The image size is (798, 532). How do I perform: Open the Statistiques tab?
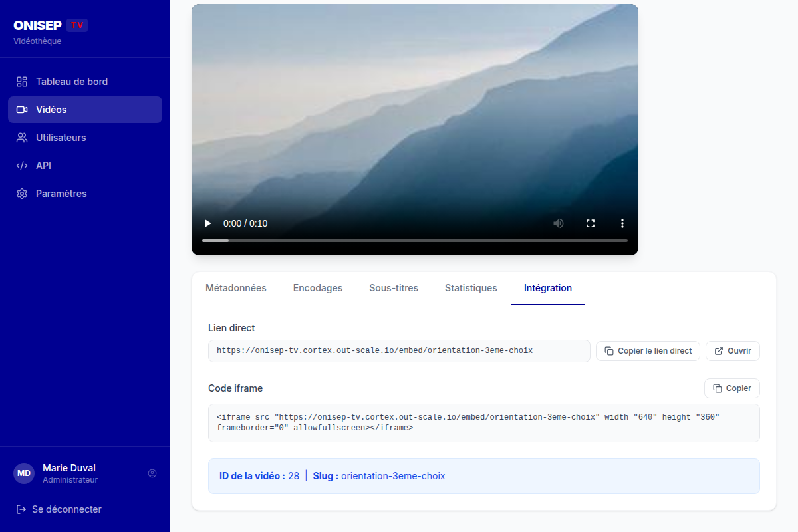pos(471,288)
